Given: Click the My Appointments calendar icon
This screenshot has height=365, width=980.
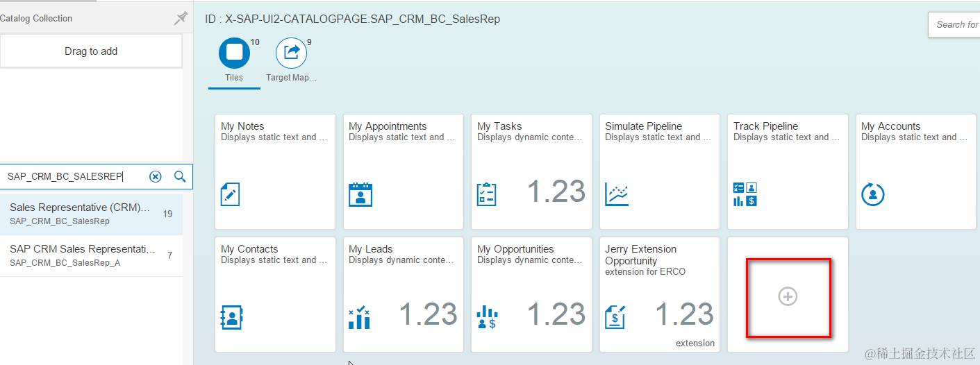Looking at the screenshot, I should click(x=360, y=194).
